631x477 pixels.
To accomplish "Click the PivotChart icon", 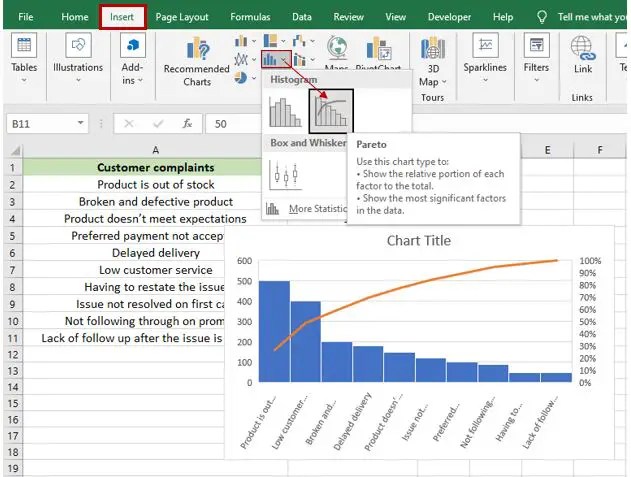I will click(379, 49).
